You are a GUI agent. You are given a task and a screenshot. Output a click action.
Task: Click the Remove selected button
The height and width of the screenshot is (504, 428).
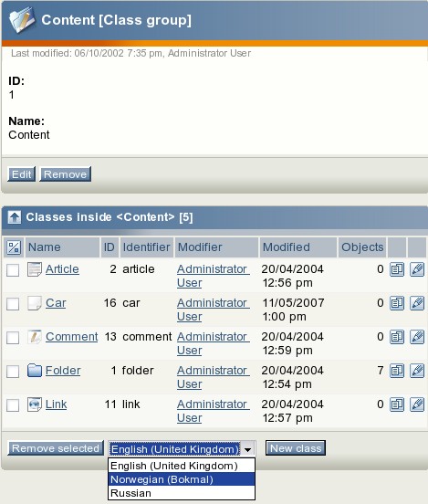click(56, 448)
